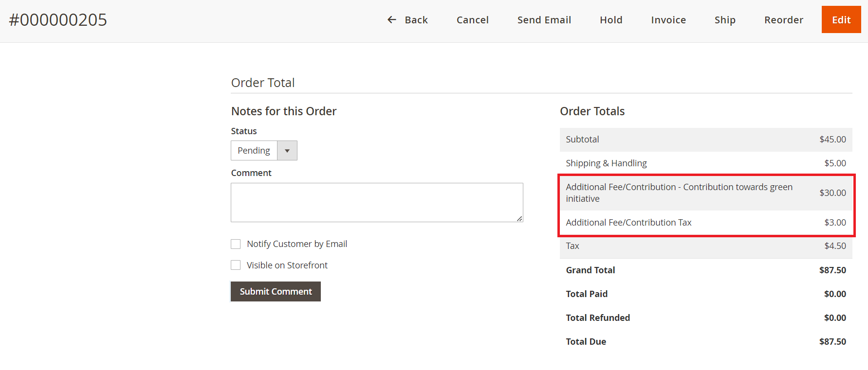Viewport: 868px width, 370px height.
Task: Click the Comment box resize handle
Action: pyautogui.click(x=519, y=219)
